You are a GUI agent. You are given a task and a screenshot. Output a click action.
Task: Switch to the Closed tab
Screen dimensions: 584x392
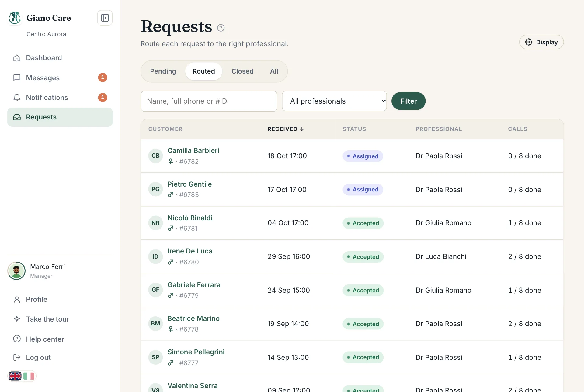(242, 71)
